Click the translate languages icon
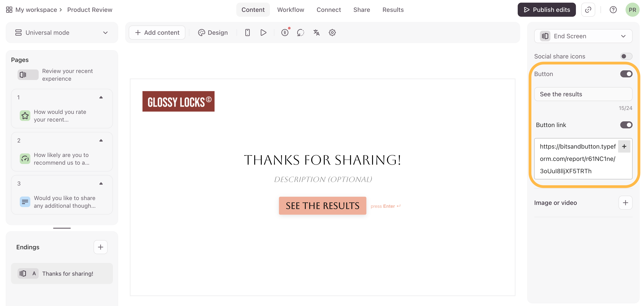644x306 pixels. [x=316, y=33]
